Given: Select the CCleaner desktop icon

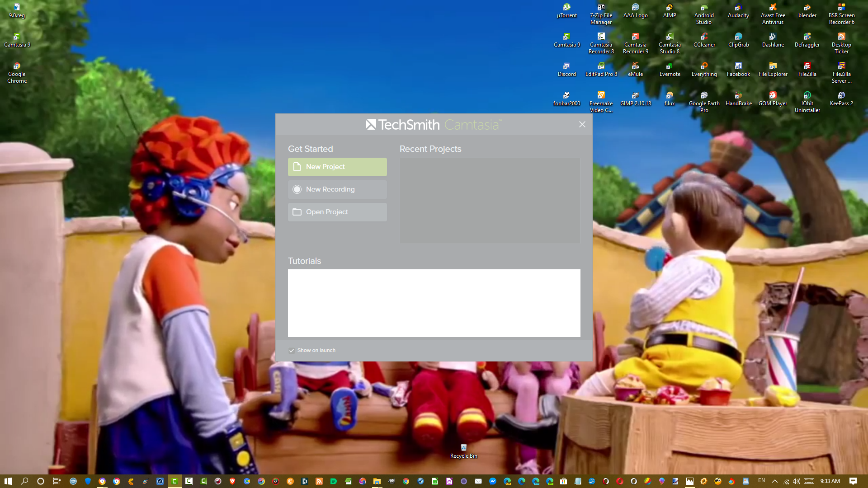Looking at the screenshot, I should pyautogui.click(x=704, y=40).
